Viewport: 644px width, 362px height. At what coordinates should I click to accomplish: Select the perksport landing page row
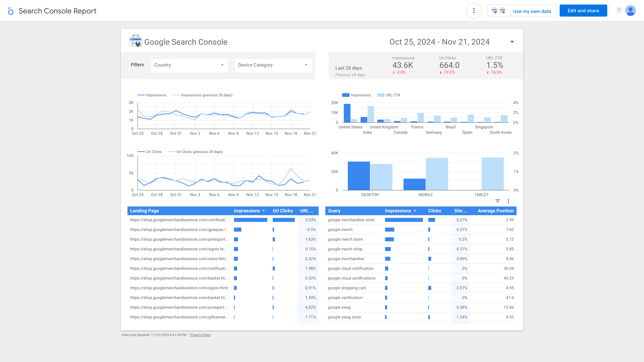point(223,239)
